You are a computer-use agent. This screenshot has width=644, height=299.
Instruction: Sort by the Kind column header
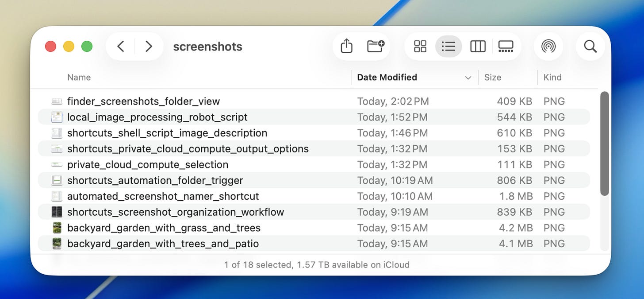tap(552, 77)
